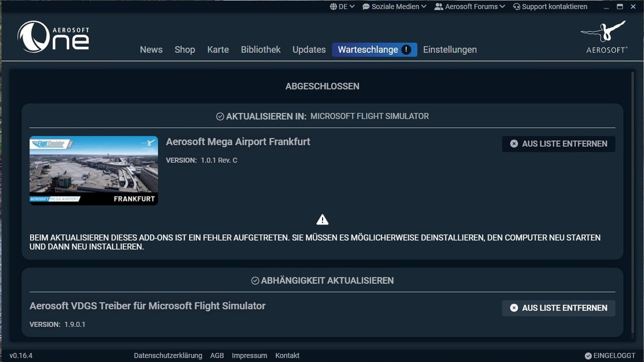Click the Frankfurt airport thumbnail image
Screen dimensions: 644x362
point(94,171)
